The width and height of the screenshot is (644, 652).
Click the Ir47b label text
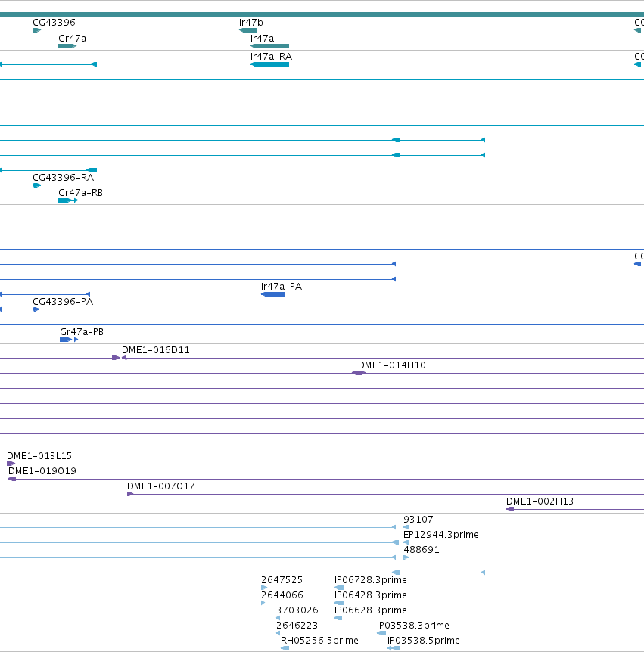point(250,23)
